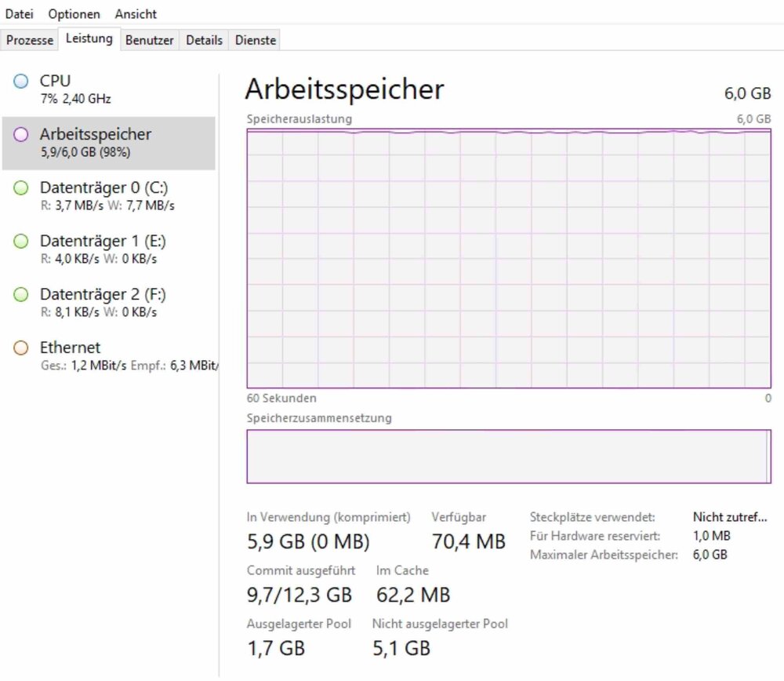Open the Ansicht menu
The height and width of the screenshot is (681, 784).
tap(136, 14)
